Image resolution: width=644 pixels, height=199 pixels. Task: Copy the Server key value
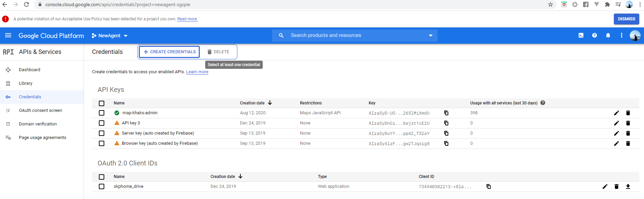(x=446, y=133)
